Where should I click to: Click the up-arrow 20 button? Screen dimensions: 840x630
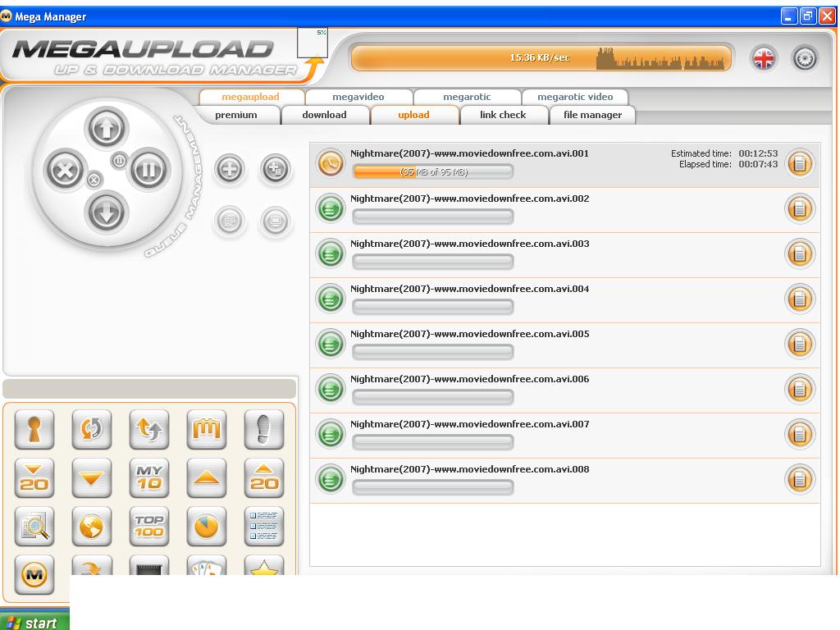pos(263,478)
